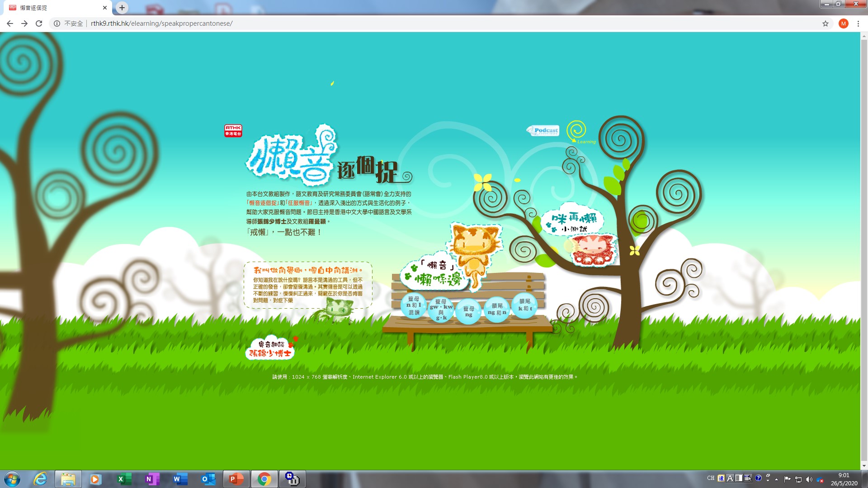This screenshot has height=488, width=868.
Task: Open a new browser tab
Action: [x=122, y=8]
